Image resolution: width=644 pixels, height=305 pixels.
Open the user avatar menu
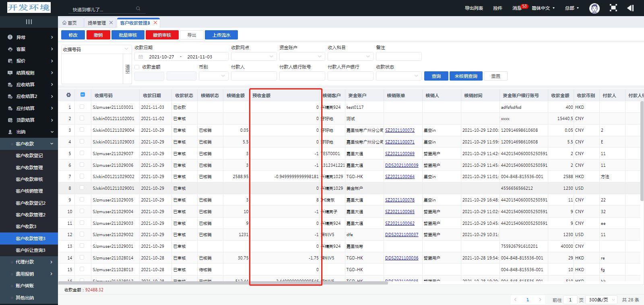(594, 8)
